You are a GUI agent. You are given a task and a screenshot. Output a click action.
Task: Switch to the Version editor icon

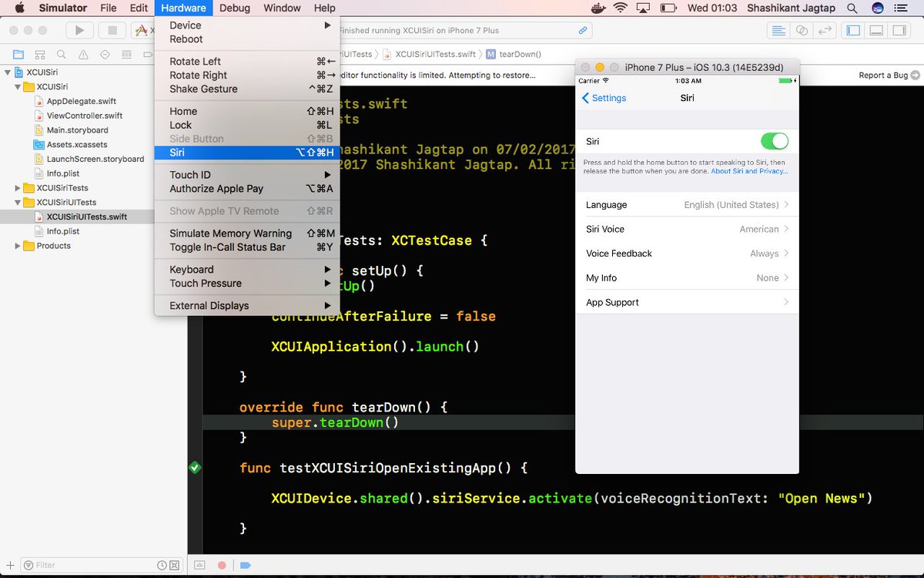(825, 31)
